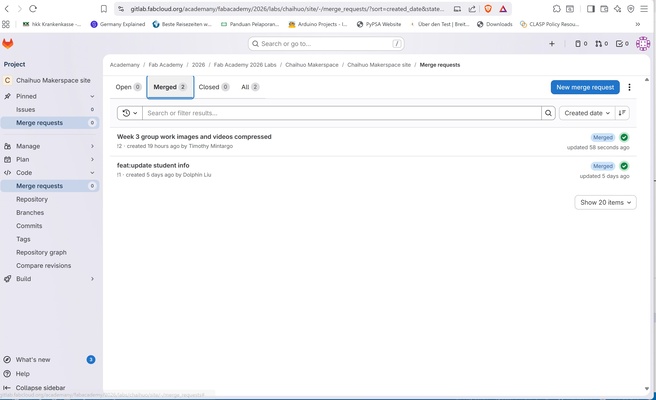Screen dimensions: 656x400
Task: Open the create new plus icon
Action: pos(552,44)
